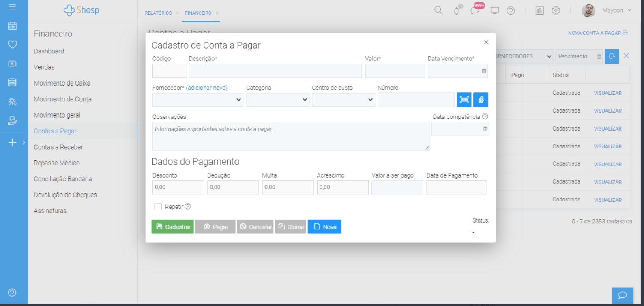
Task: Click the adicionar novo supplier link
Action: (x=207, y=88)
